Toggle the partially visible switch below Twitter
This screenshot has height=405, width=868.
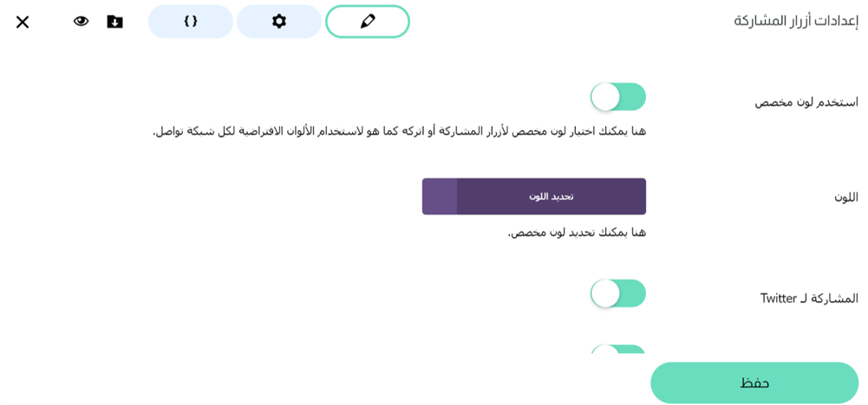click(618, 349)
